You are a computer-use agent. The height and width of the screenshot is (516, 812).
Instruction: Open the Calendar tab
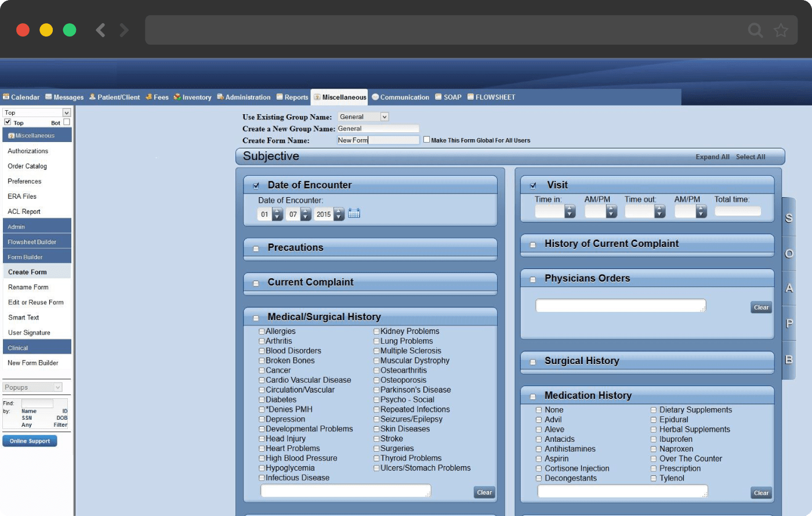click(21, 97)
